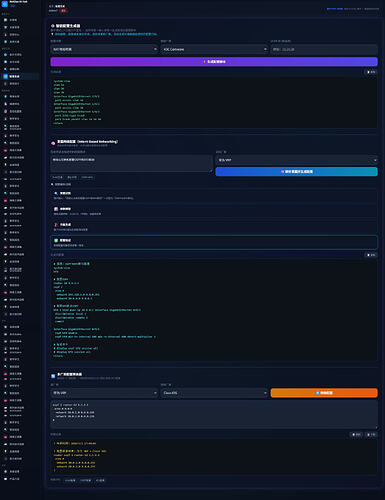Open the IOS Catalyst device vendor dropdown
The width and height of the screenshot is (385, 500).
[x=214, y=49]
